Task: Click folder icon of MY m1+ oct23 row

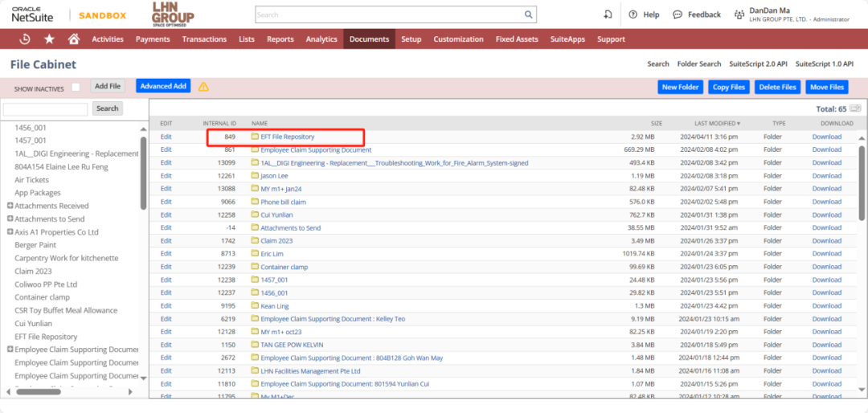Action: click(x=256, y=332)
